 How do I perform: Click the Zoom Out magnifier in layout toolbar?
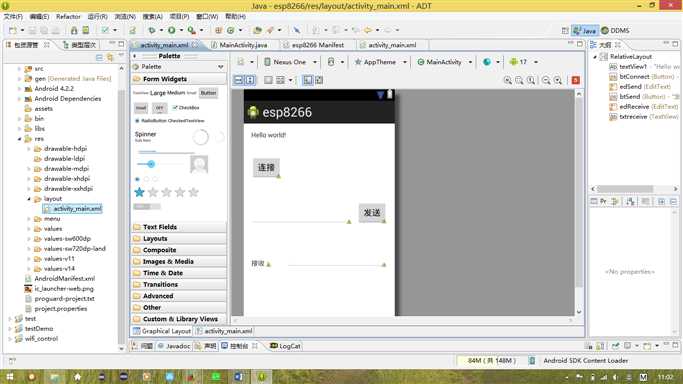click(x=546, y=80)
